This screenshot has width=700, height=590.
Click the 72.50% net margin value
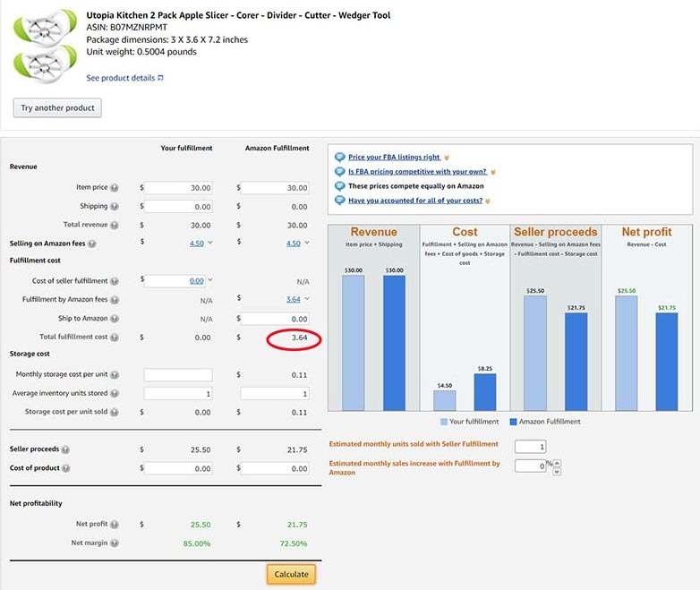click(294, 543)
